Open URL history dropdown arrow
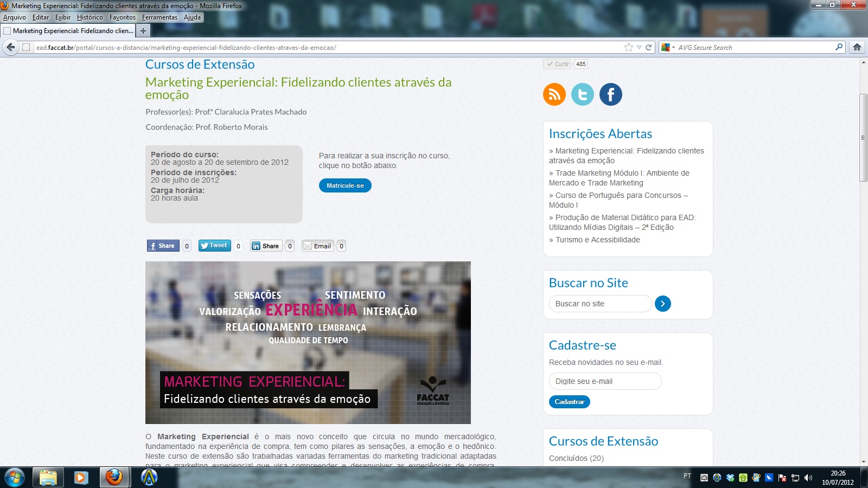This screenshot has width=868, height=488. (639, 47)
